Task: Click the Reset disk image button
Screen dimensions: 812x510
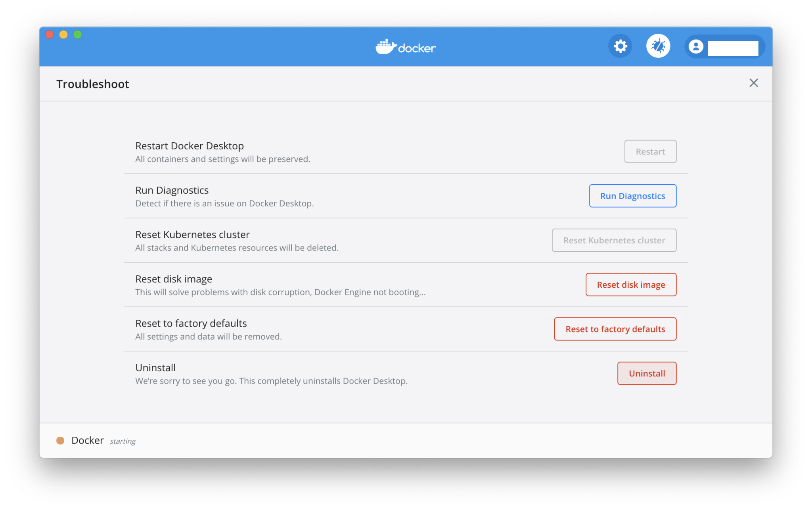Action: point(631,285)
